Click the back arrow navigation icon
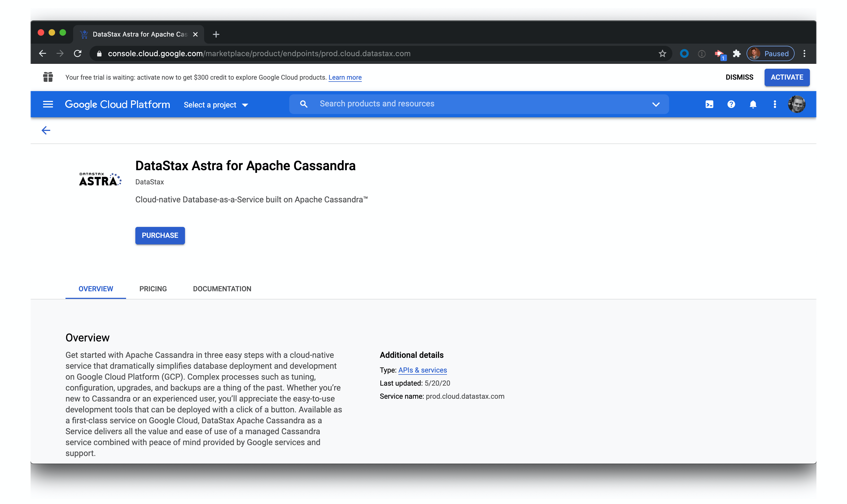The width and height of the screenshot is (847, 504). coord(46,130)
